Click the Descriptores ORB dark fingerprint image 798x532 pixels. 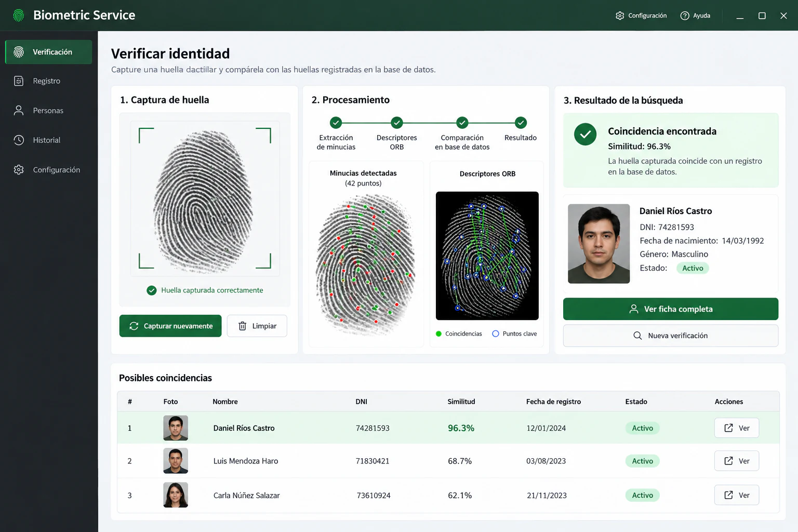[x=487, y=256]
